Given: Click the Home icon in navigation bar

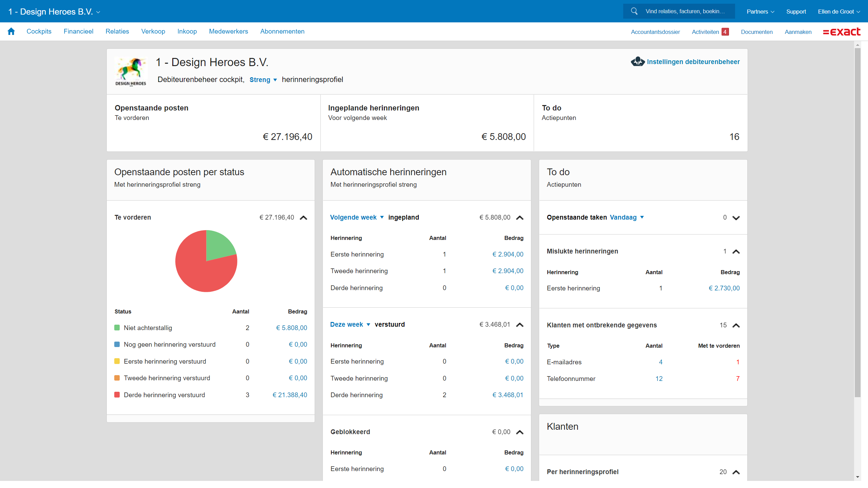Looking at the screenshot, I should coord(11,32).
